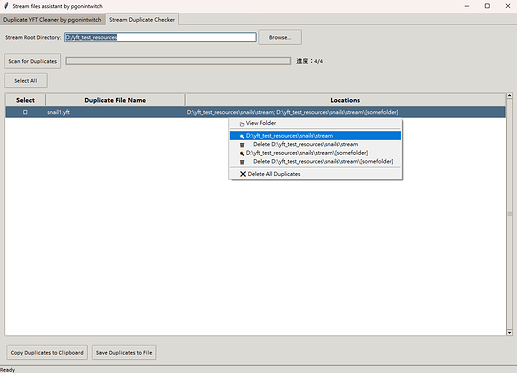Click Save Duplicates to File button
The width and height of the screenshot is (517, 373).
[x=124, y=353]
